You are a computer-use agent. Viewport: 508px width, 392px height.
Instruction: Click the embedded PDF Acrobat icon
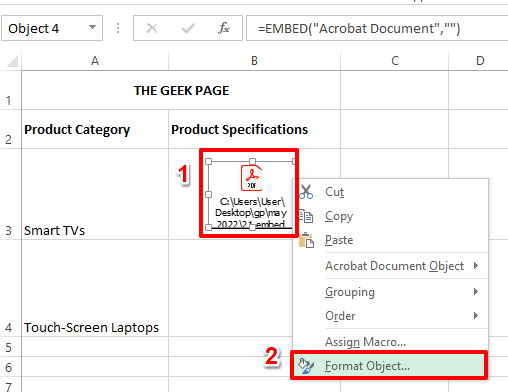(x=252, y=178)
